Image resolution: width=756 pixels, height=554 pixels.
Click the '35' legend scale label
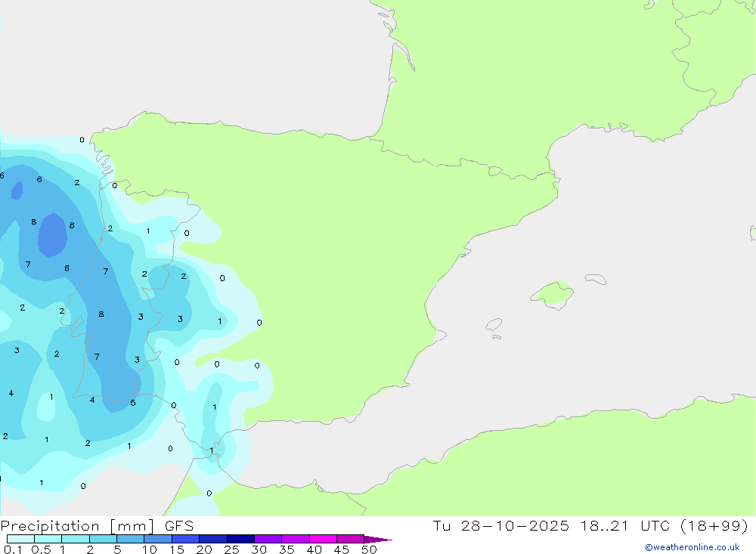click(287, 549)
